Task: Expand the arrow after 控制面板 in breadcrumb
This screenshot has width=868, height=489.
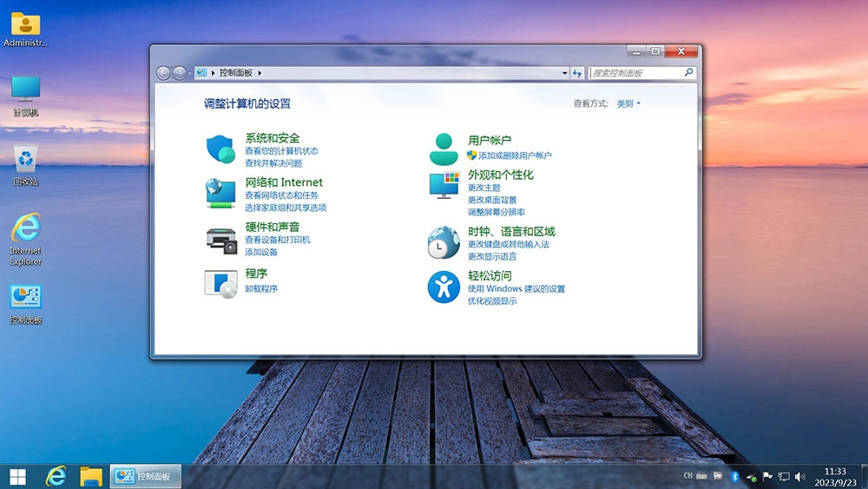Action: click(x=260, y=73)
